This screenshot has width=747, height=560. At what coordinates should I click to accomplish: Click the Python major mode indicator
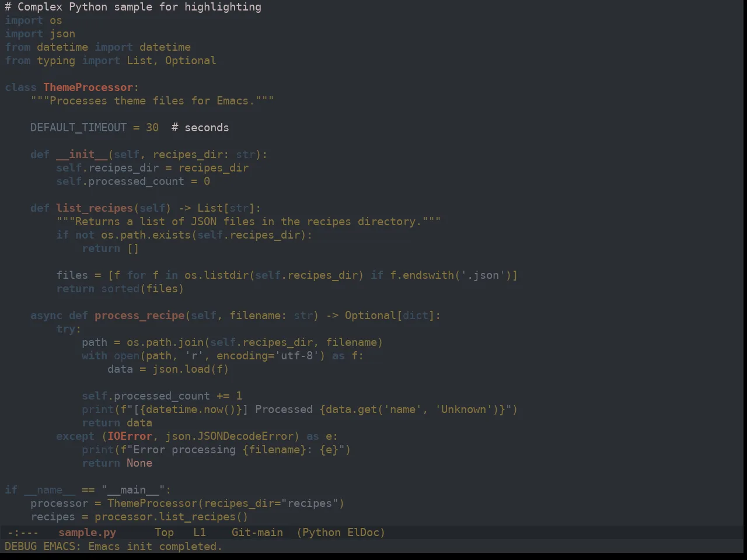(322, 533)
